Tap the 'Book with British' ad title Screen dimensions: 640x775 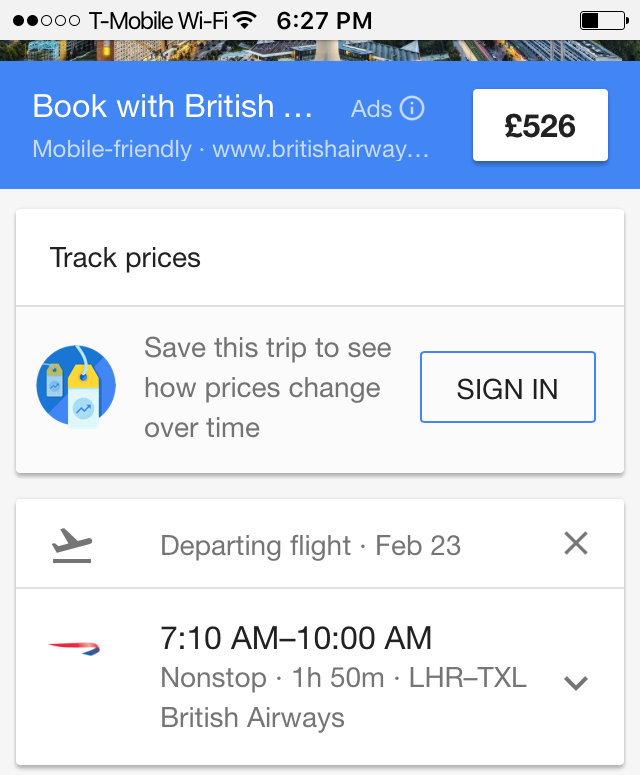(x=172, y=107)
